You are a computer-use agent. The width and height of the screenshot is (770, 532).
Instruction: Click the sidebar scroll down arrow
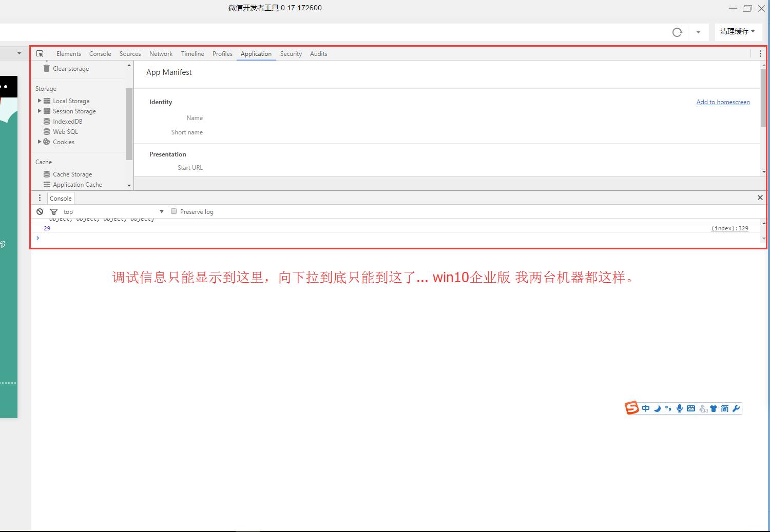(129, 186)
